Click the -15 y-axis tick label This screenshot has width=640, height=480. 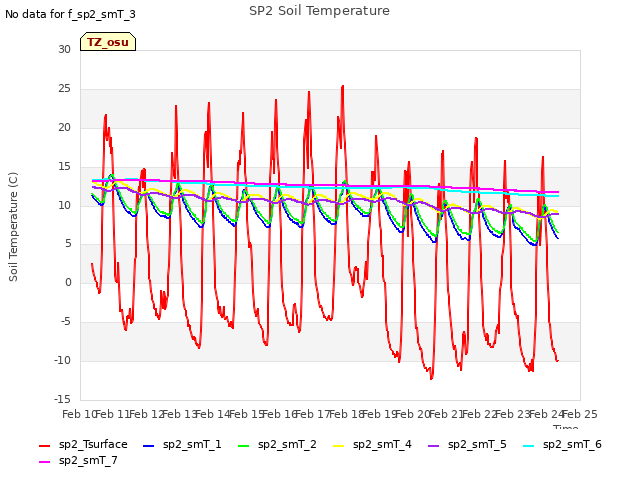62,399
